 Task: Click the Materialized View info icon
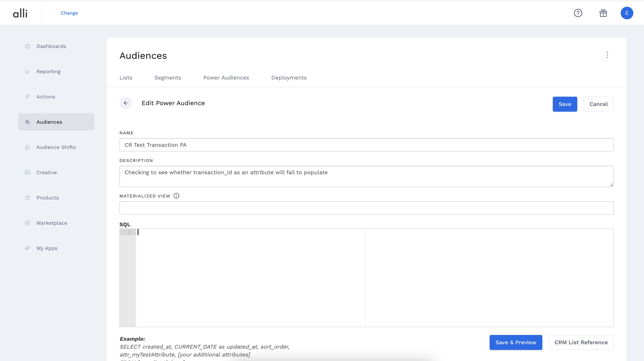[176, 196]
